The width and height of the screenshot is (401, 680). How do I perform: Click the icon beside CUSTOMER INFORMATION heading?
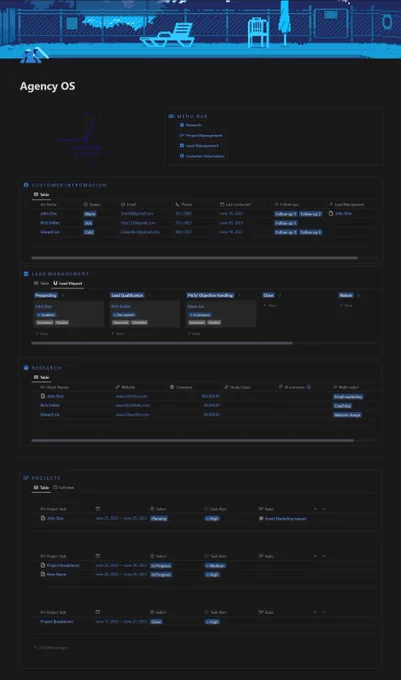[26, 185]
